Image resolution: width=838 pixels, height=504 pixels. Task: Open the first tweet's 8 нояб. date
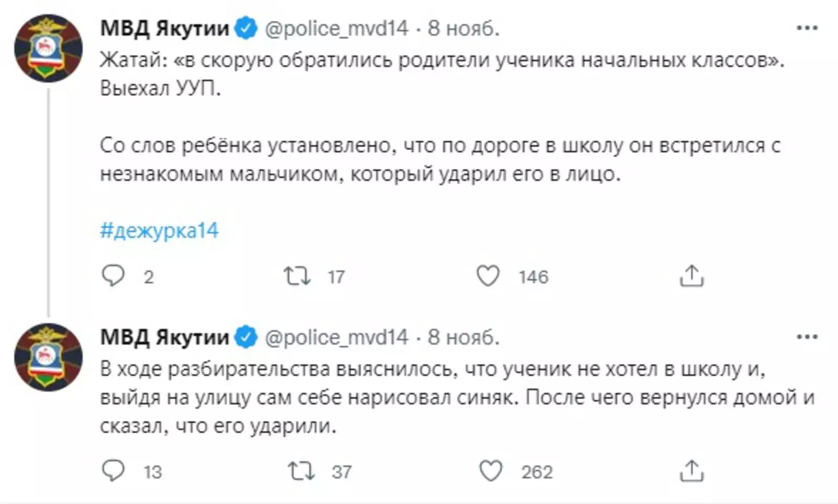tap(463, 28)
